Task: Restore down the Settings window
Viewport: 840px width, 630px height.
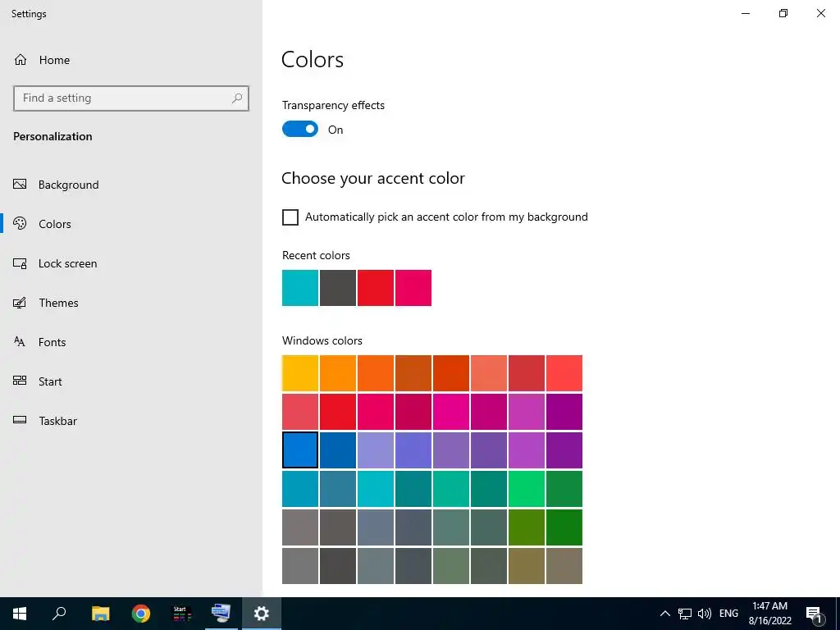Action: click(x=783, y=13)
